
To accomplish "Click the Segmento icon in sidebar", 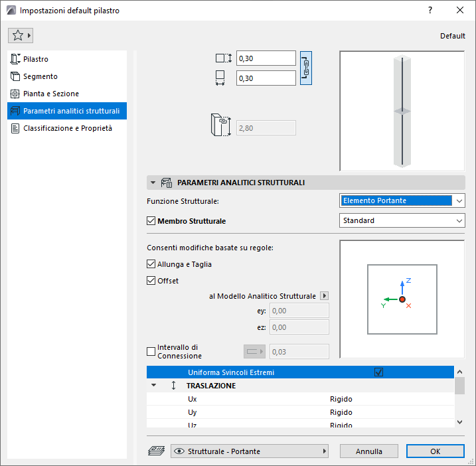I will point(15,76).
